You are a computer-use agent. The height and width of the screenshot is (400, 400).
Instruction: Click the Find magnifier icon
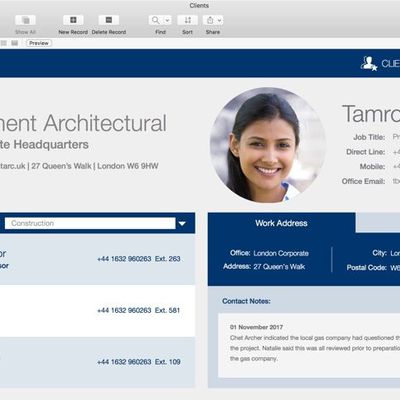pyautogui.click(x=156, y=20)
